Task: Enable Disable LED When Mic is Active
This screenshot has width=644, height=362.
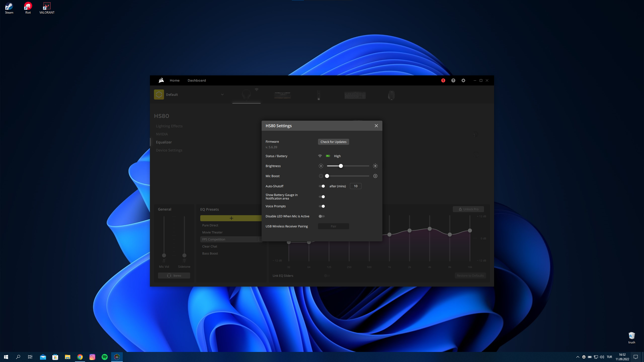Action: click(322, 216)
